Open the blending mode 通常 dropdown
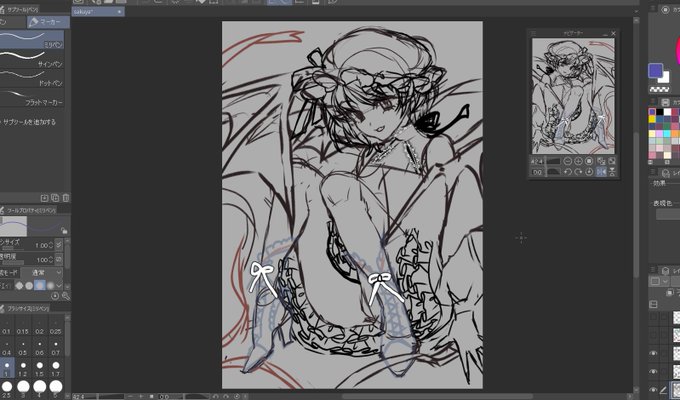The width and height of the screenshot is (680, 400). pyautogui.click(x=42, y=273)
